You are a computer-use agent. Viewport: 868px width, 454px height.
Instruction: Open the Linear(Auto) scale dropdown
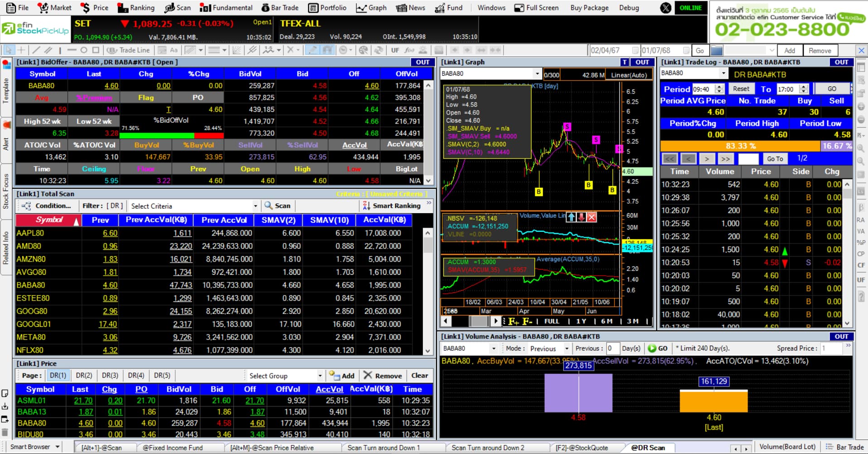pyautogui.click(x=629, y=75)
